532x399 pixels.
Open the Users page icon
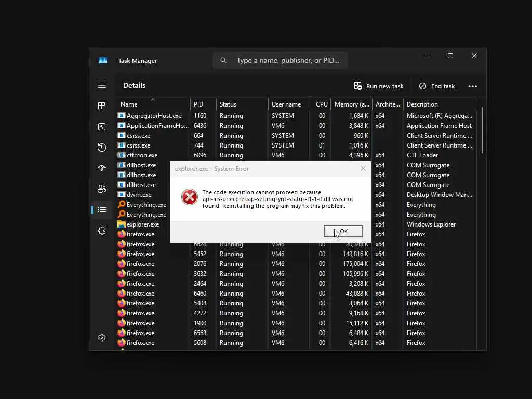tap(102, 189)
